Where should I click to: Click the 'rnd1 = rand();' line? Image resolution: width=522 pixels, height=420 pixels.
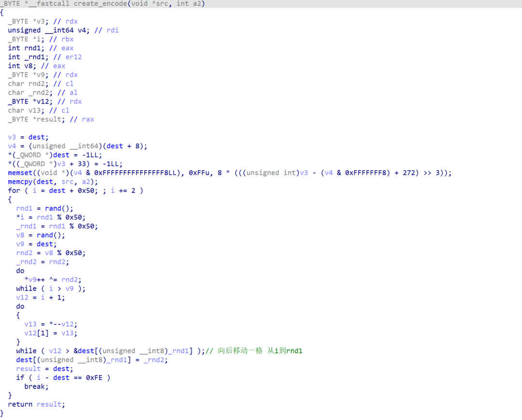coord(44,208)
